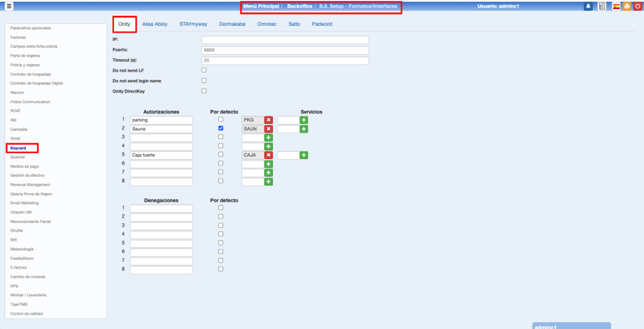The width and height of the screenshot is (644, 329).
Task: Click the red power logout icon
Action: [x=638, y=6]
